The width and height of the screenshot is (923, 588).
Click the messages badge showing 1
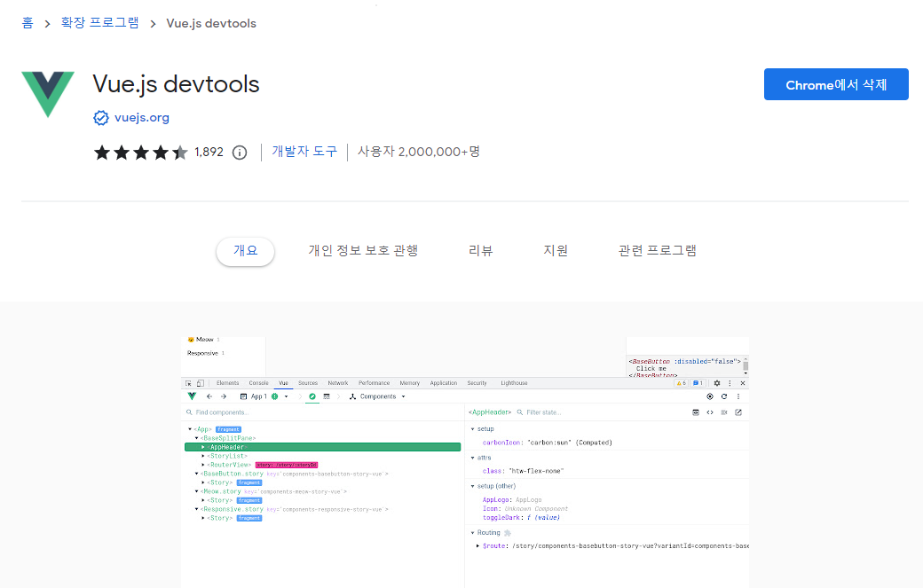tap(698, 383)
